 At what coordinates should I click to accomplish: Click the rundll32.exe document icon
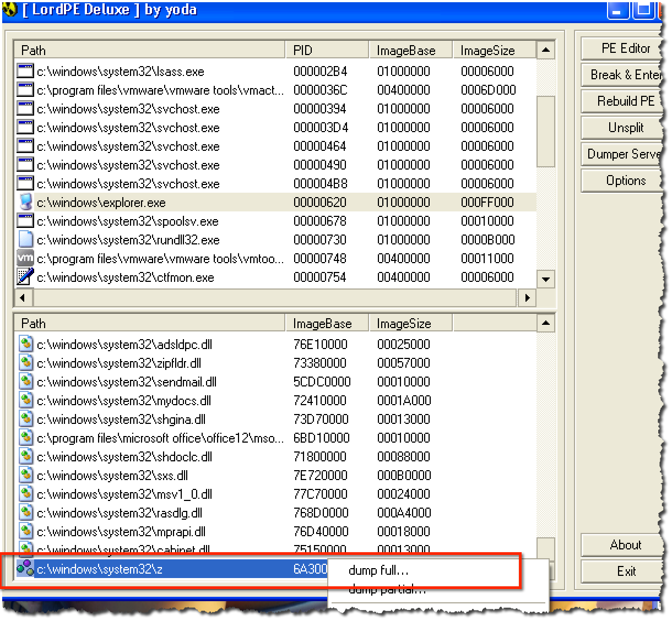24,239
